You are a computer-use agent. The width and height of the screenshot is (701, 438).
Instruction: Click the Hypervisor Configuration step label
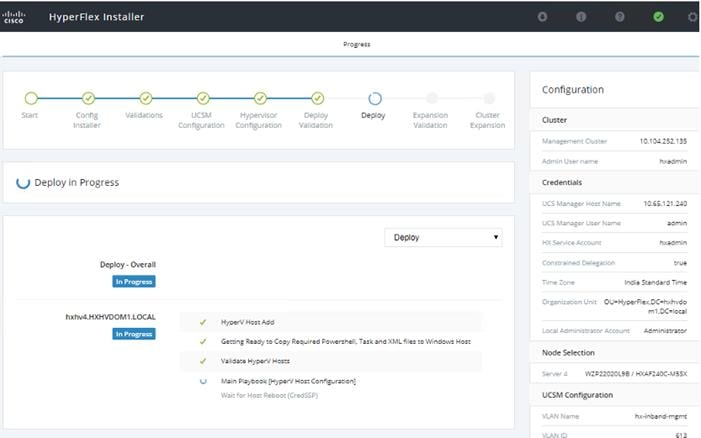tap(258, 120)
